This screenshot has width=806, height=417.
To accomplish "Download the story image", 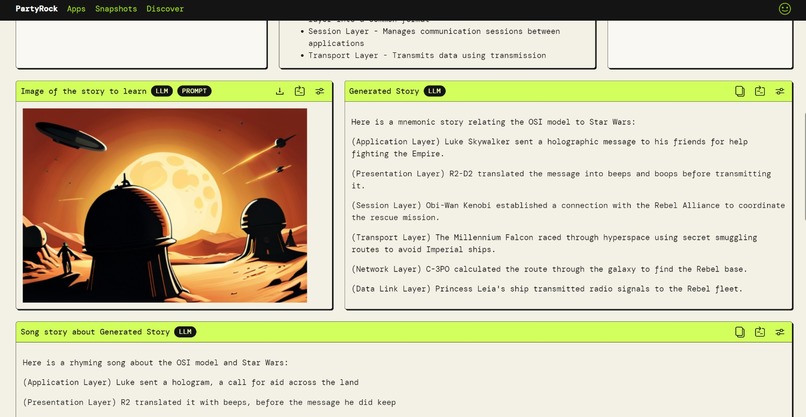I will (x=280, y=92).
